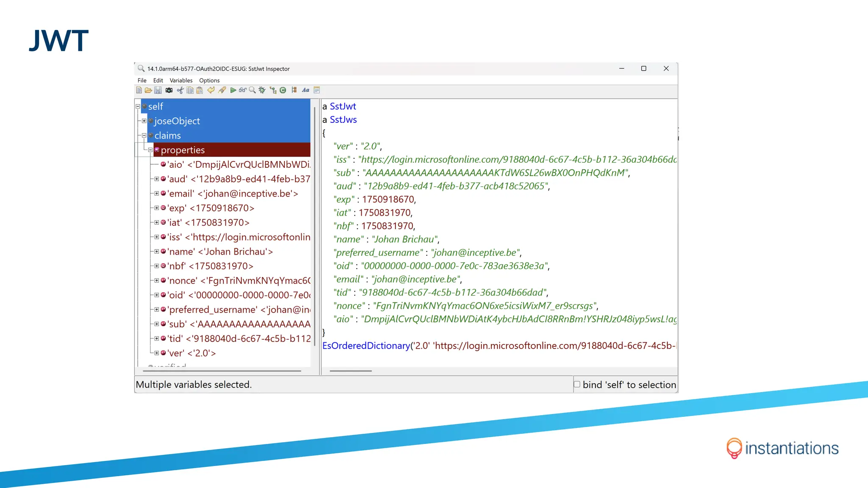Image resolution: width=868 pixels, height=488 pixels.
Task: Click the green play execute icon
Action: 233,90
